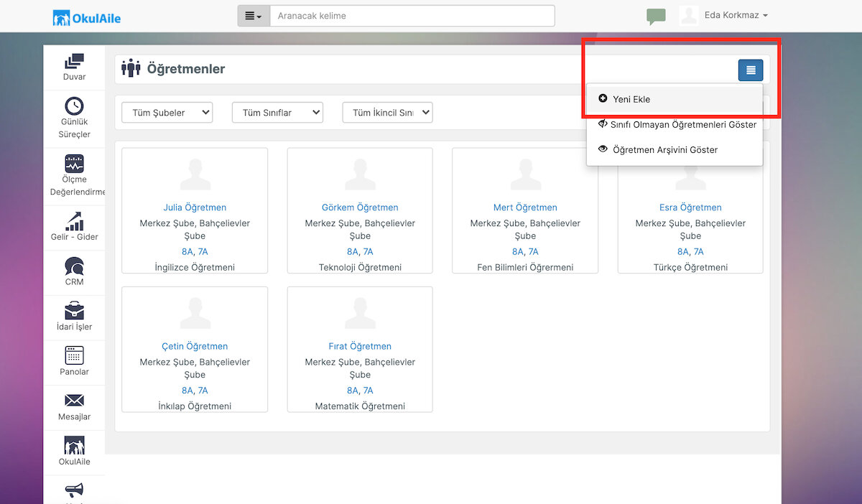Open Günlük Süreçler clock icon
The height and width of the screenshot is (504, 862).
pyautogui.click(x=74, y=106)
